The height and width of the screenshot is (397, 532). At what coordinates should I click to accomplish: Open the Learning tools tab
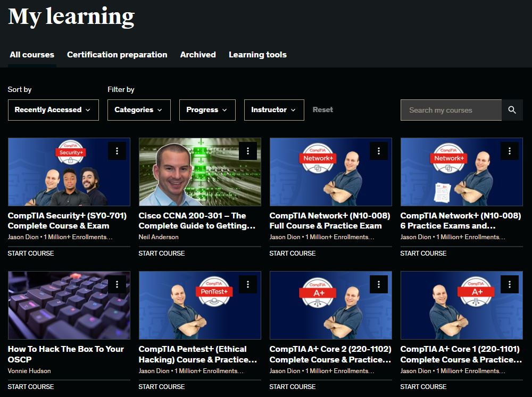pos(257,55)
